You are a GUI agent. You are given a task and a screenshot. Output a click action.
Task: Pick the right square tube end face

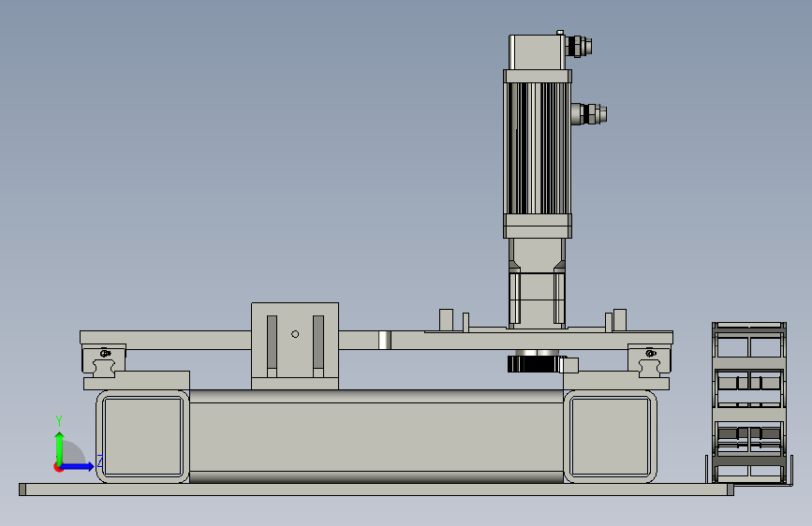(610, 436)
